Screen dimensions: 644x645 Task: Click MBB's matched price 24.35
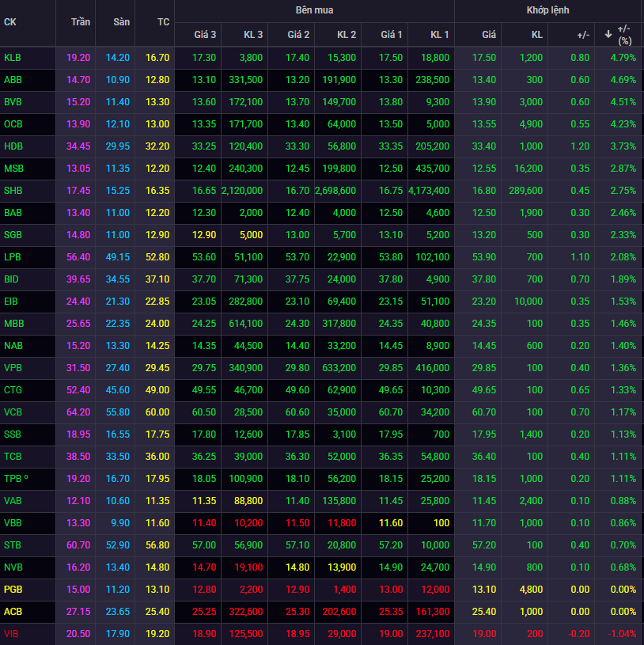(484, 324)
